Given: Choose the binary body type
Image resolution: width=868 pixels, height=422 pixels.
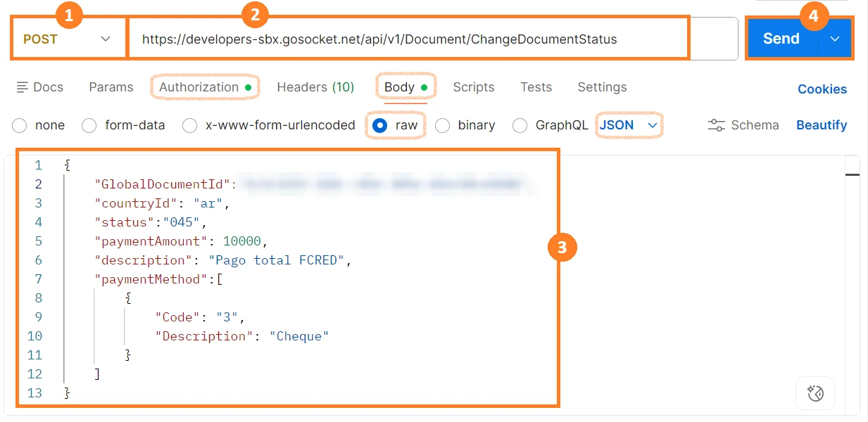Looking at the screenshot, I should (x=442, y=126).
